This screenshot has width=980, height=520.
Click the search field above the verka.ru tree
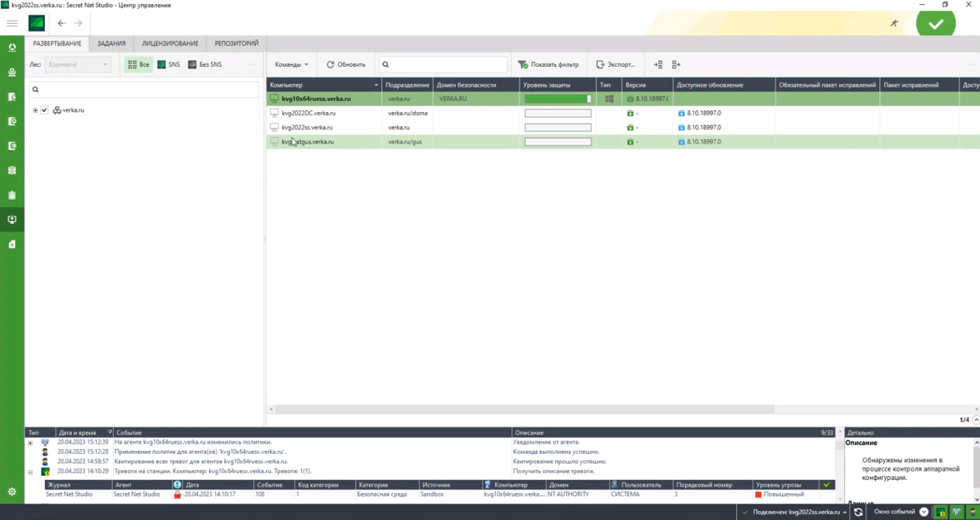144,90
